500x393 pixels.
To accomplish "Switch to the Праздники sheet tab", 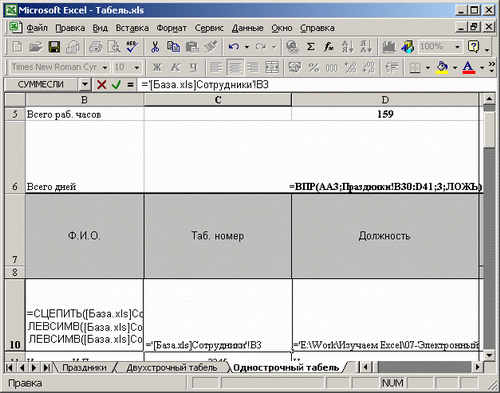I will tap(84, 368).
